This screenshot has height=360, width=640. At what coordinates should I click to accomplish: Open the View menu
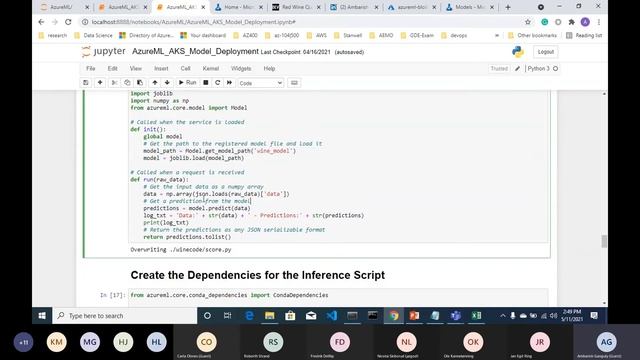tap(136, 69)
